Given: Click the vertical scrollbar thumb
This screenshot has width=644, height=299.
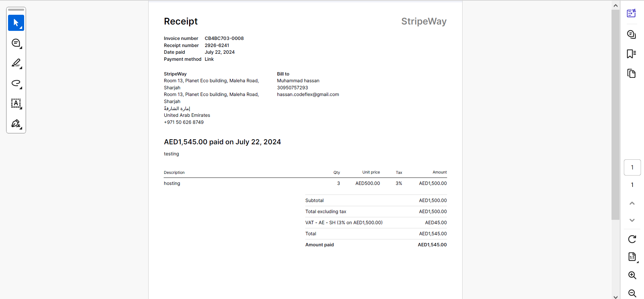Looking at the screenshot, I should pos(615,115).
